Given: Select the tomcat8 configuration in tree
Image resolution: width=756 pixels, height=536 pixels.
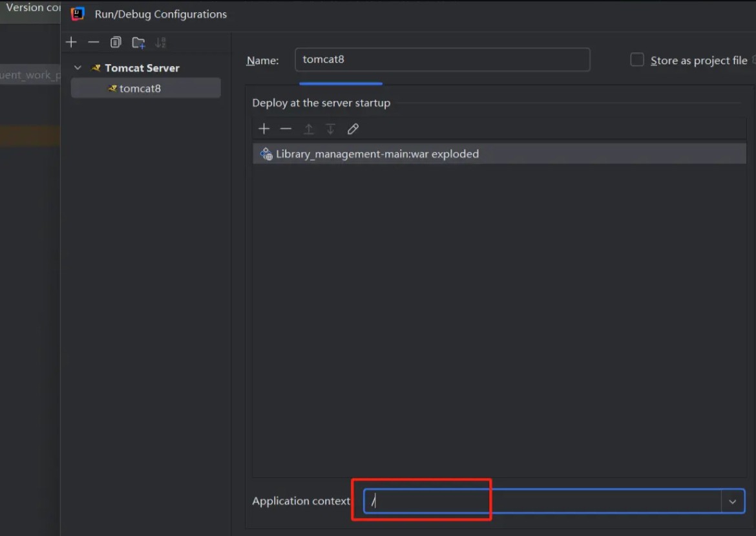Looking at the screenshot, I should coord(140,89).
